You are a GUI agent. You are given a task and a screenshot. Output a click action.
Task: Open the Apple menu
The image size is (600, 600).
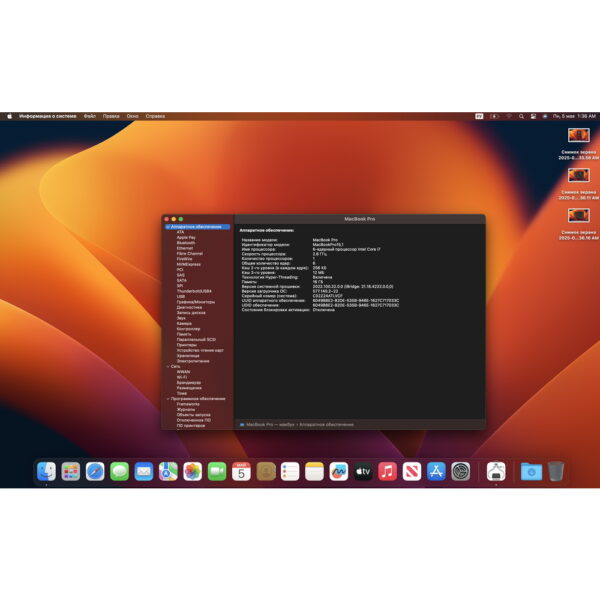tap(10, 116)
